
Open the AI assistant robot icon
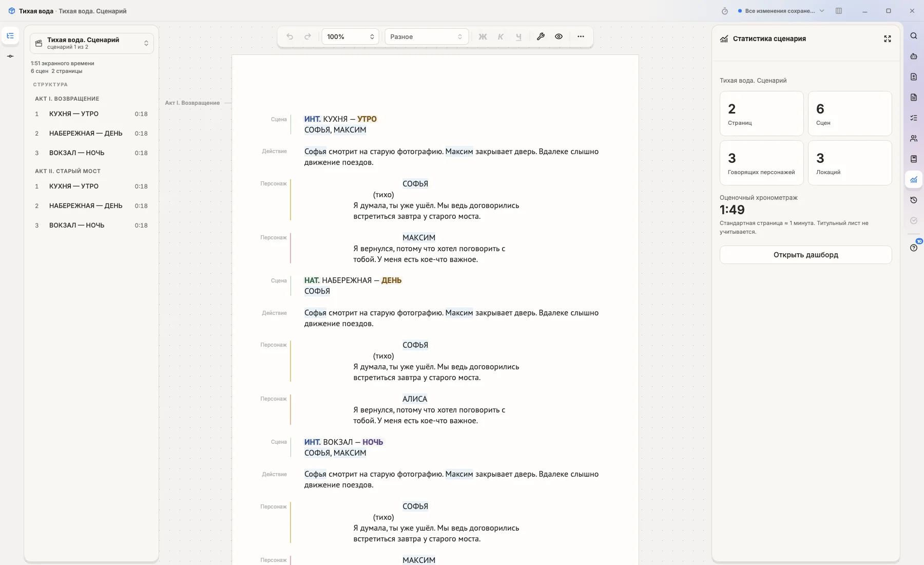click(x=914, y=56)
